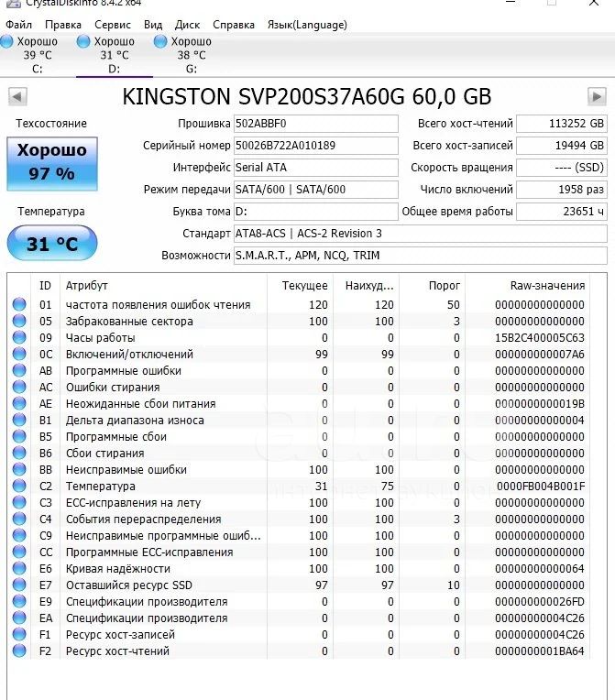This screenshot has width=615, height=700.
Task: Click the serial number field 50026B722A010189
Action: click(x=316, y=146)
